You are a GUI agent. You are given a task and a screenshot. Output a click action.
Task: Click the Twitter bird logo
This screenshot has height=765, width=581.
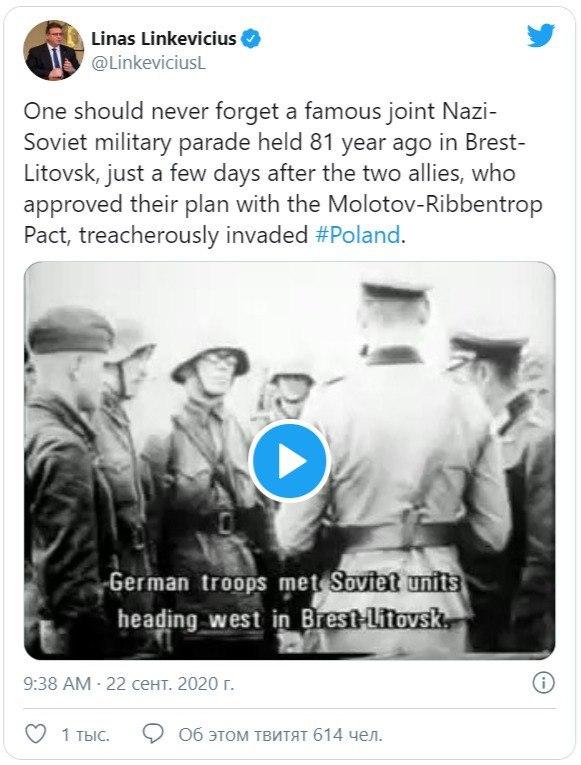[541, 36]
